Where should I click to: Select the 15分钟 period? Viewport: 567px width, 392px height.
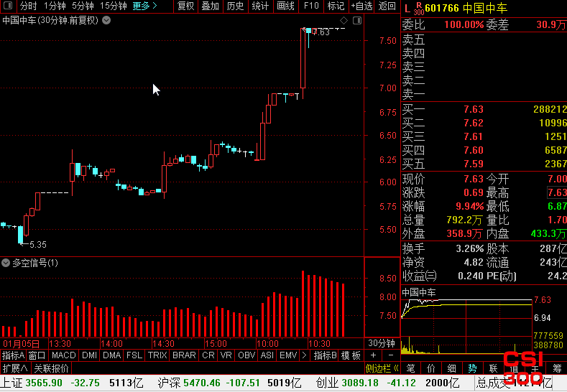(113, 6)
